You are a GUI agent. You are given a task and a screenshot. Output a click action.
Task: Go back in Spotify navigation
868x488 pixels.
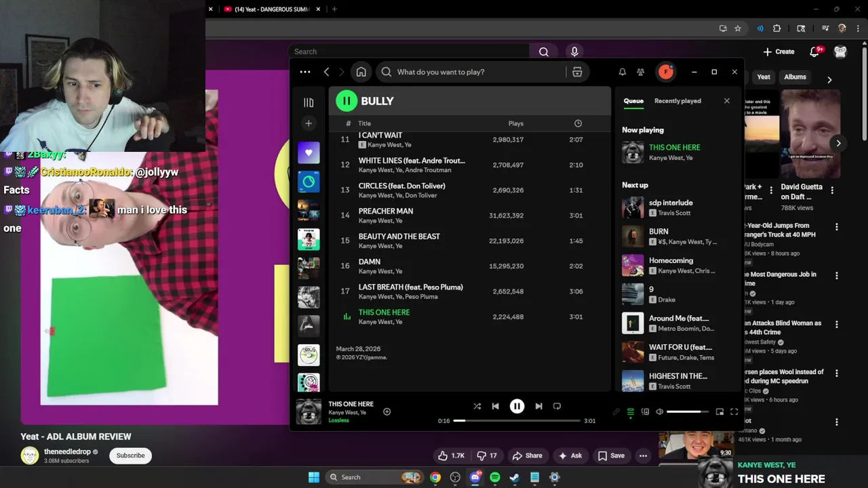(326, 72)
